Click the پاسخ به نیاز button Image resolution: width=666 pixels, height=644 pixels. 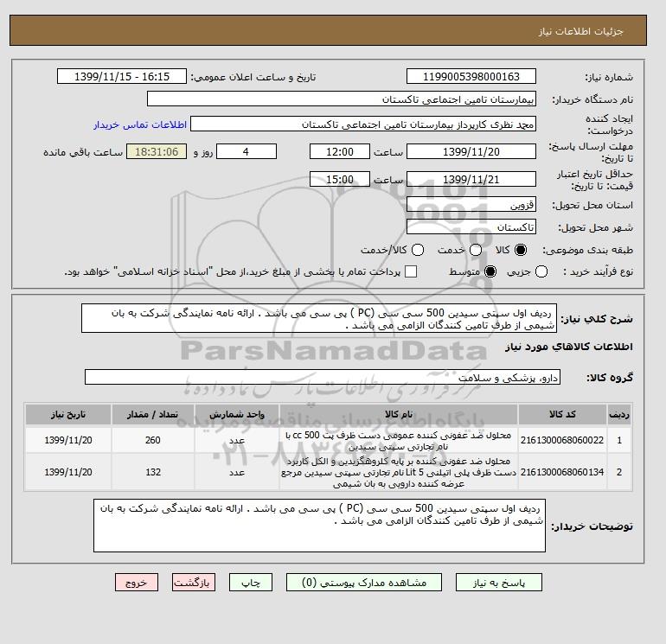(499, 583)
